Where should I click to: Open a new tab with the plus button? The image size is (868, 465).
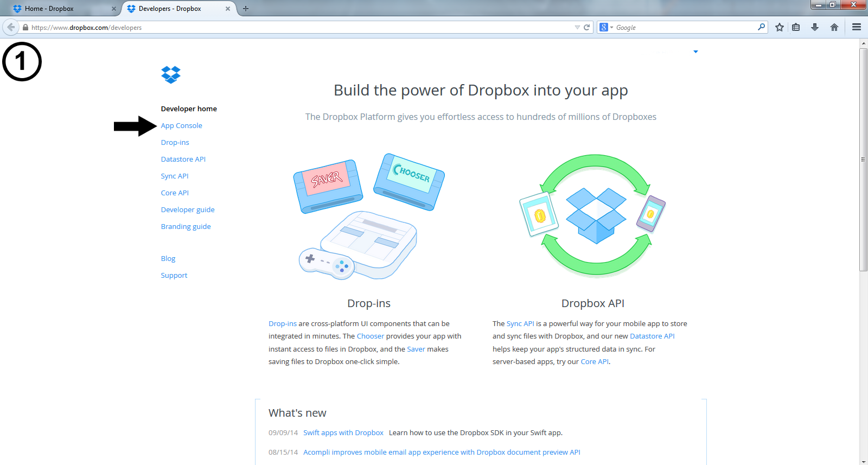pos(246,9)
